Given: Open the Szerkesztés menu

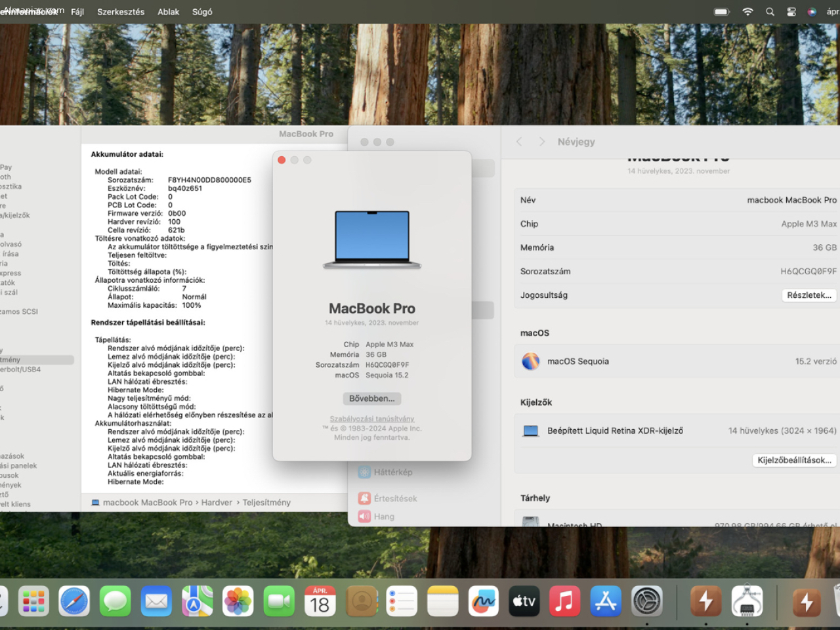Looking at the screenshot, I should [121, 12].
